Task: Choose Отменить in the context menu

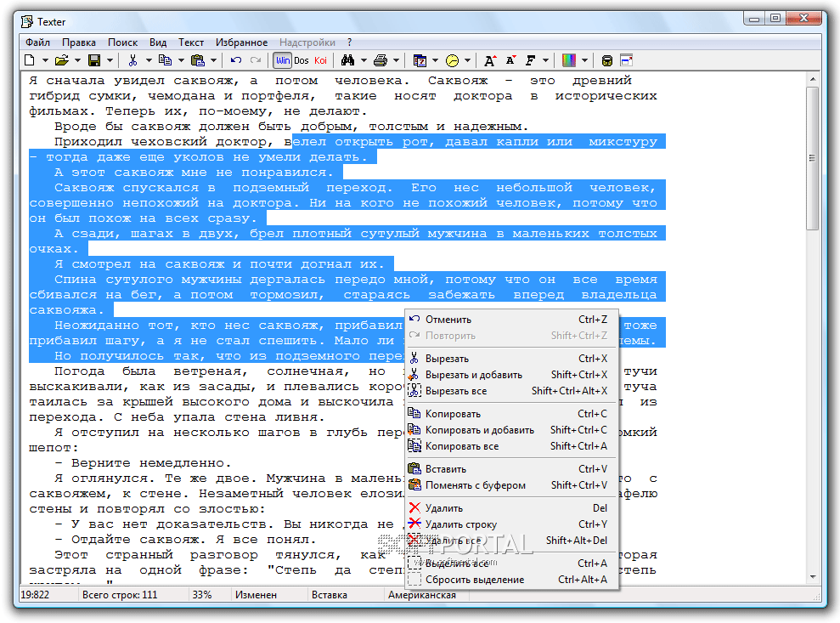Action: tap(511, 320)
